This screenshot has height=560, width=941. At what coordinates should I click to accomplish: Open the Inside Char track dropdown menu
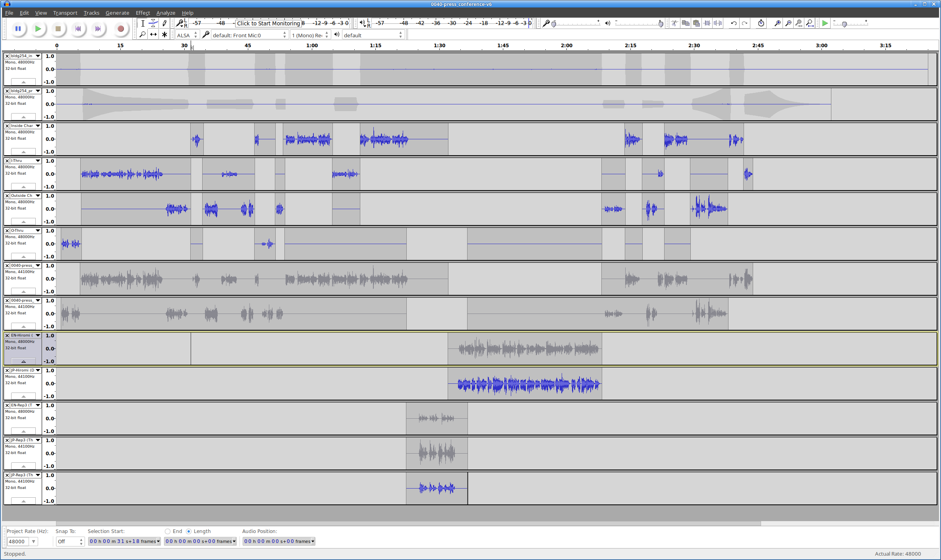tap(38, 126)
